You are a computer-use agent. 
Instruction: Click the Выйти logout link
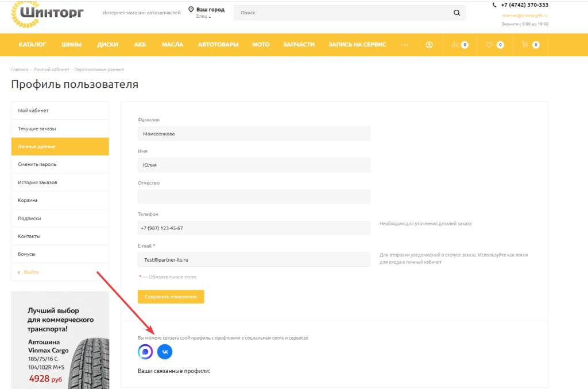(x=32, y=272)
